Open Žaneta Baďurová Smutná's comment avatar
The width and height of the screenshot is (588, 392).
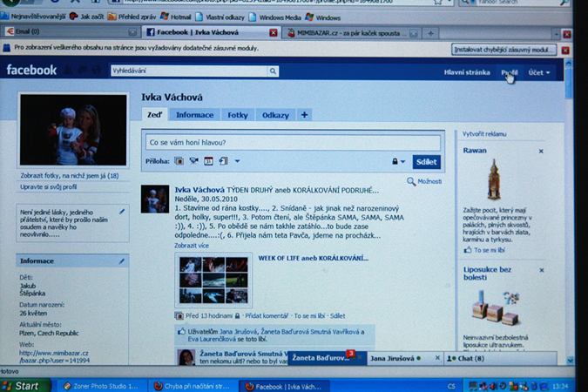click(x=186, y=357)
